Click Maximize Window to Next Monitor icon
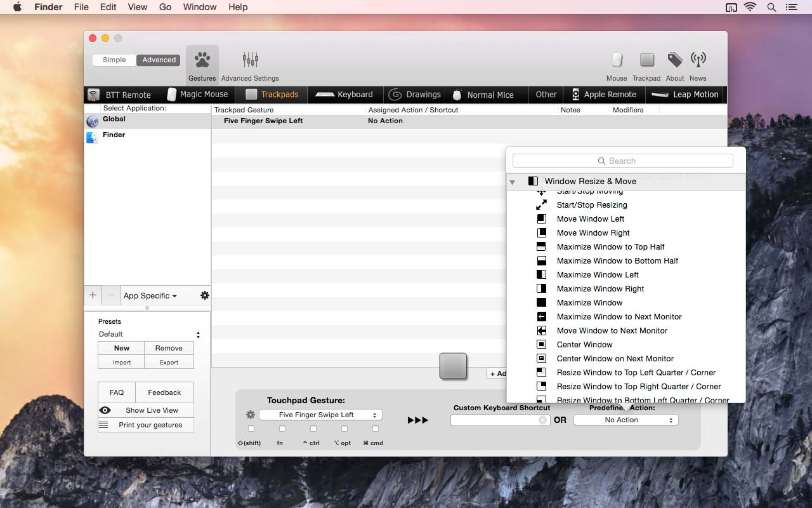The width and height of the screenshot is (812, 508). [x=542, y=317]
